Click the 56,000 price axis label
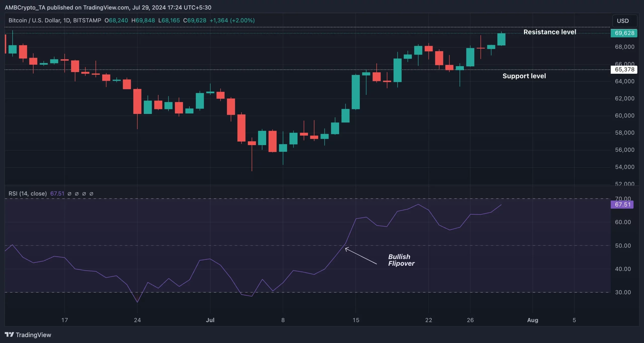This screenshot has height=343, width=644. click(625, 150)
